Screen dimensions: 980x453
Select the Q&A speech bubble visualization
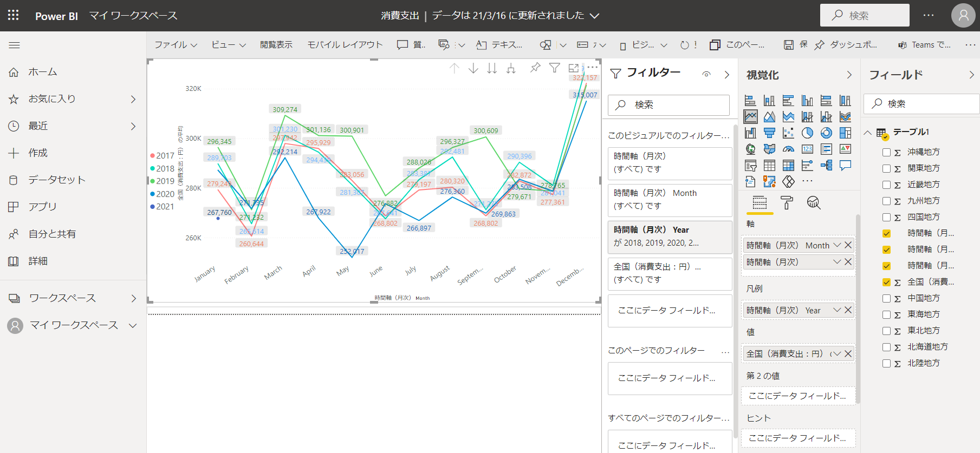click(x=845, y=166)
